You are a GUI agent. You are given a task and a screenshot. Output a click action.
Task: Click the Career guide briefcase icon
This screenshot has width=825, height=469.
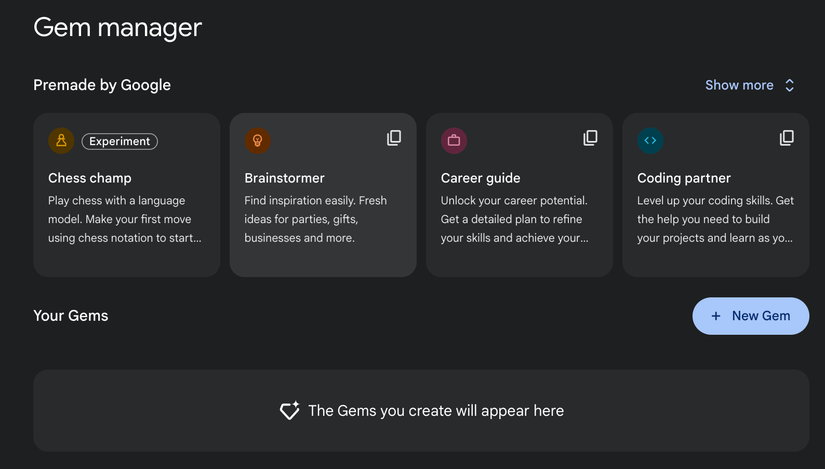[454, 141]
